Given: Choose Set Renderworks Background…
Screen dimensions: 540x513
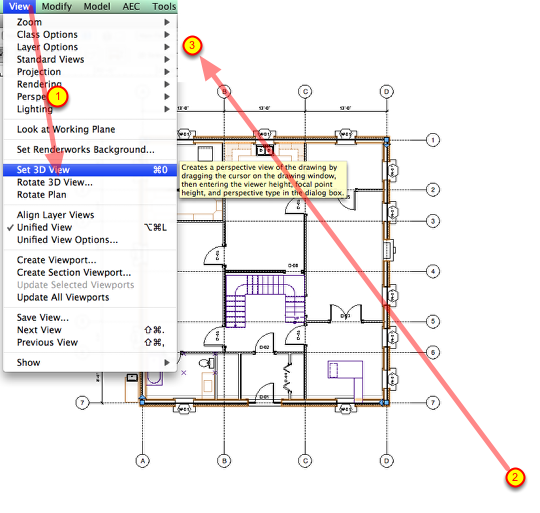Looking at the screenshot, I should (90, 149).
